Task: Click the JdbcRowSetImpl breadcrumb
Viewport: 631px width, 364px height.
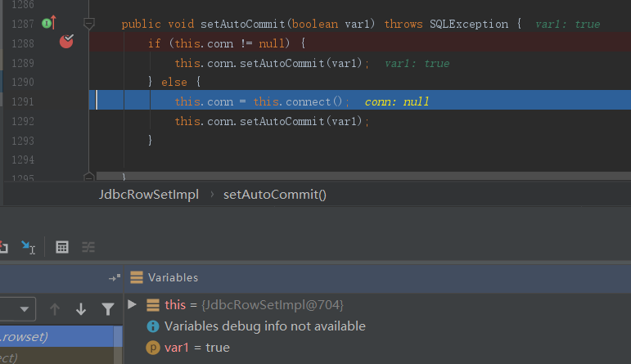Action: [x=149, y=195]
